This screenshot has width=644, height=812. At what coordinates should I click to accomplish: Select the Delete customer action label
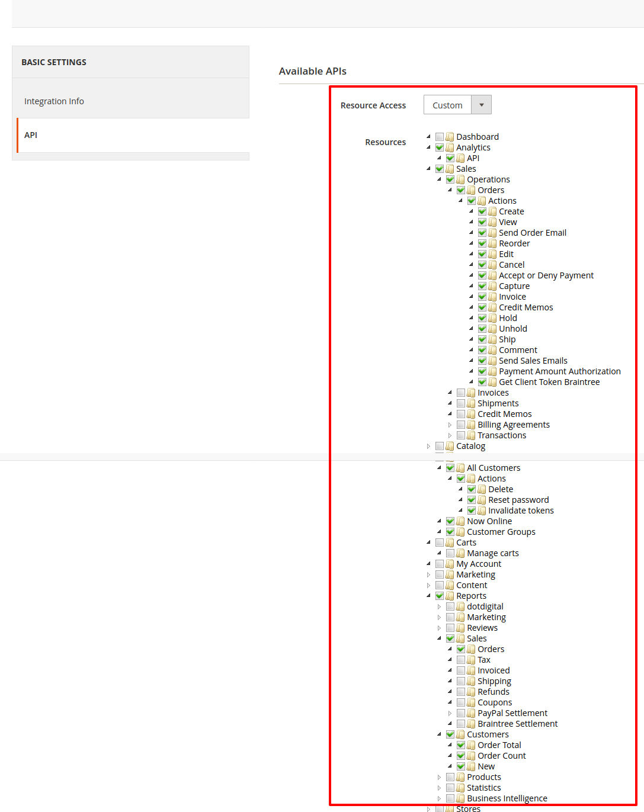coord(501,489)
